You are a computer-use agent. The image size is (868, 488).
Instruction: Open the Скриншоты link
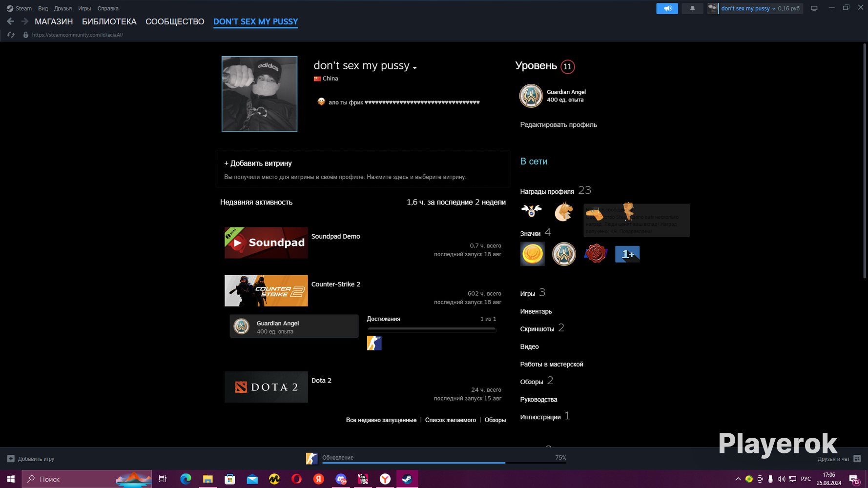[x=537, y=329]
